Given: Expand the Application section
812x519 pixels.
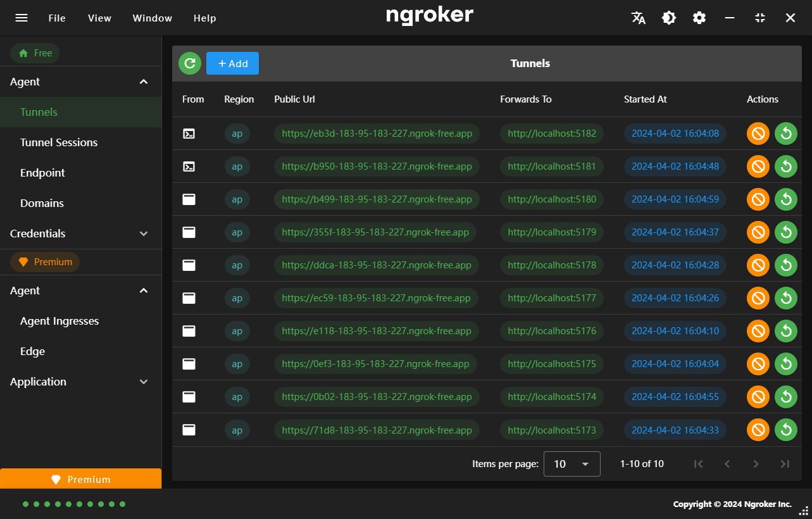Looking at the screenshot, I should 80,382.
